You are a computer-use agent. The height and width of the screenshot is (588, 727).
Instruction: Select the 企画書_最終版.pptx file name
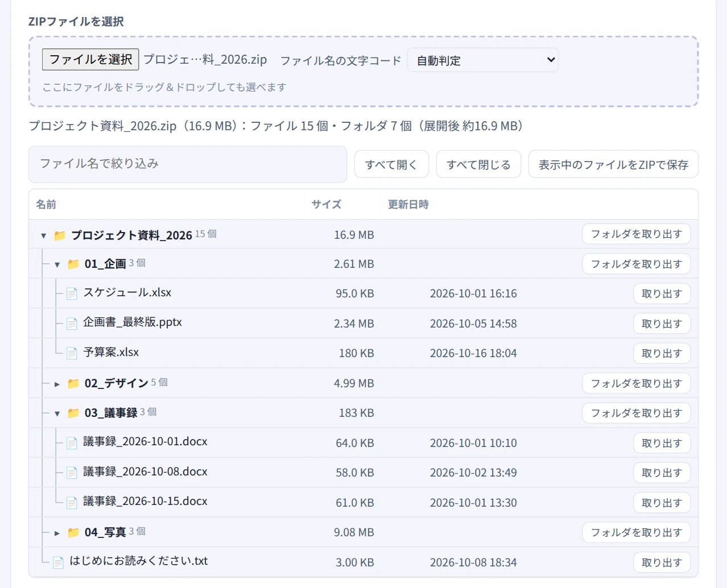click(x=133, y=322)
